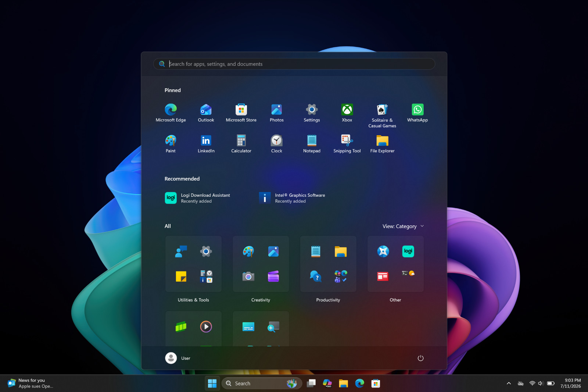Open the blue compass app in Other

pyautogui.click(x=383, y=252)
